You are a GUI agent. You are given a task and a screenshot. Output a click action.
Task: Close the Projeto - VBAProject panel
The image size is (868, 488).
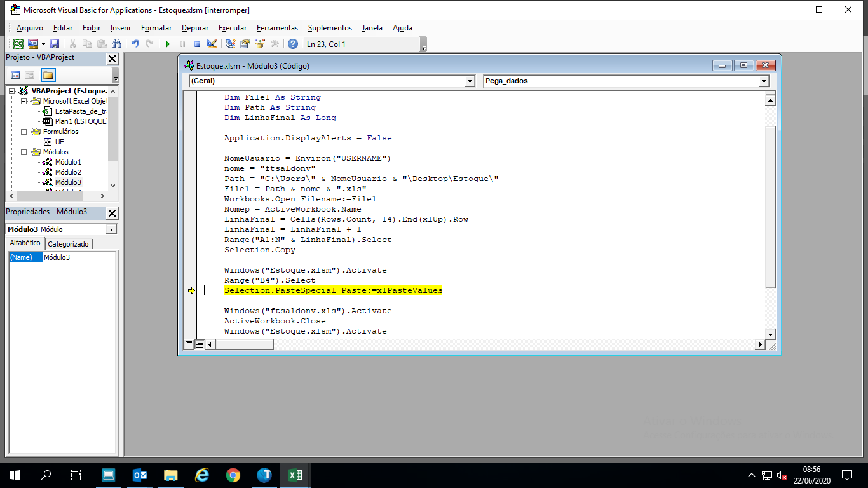pos(112,58)
